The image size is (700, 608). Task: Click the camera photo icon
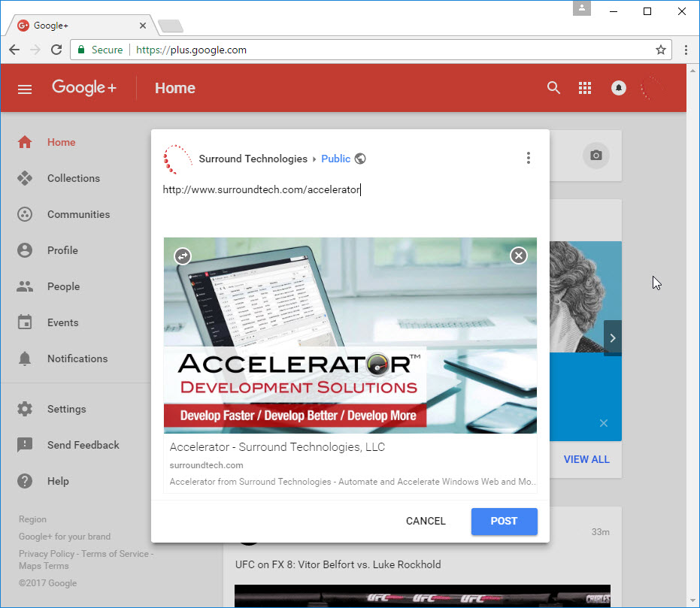point(596,156)
